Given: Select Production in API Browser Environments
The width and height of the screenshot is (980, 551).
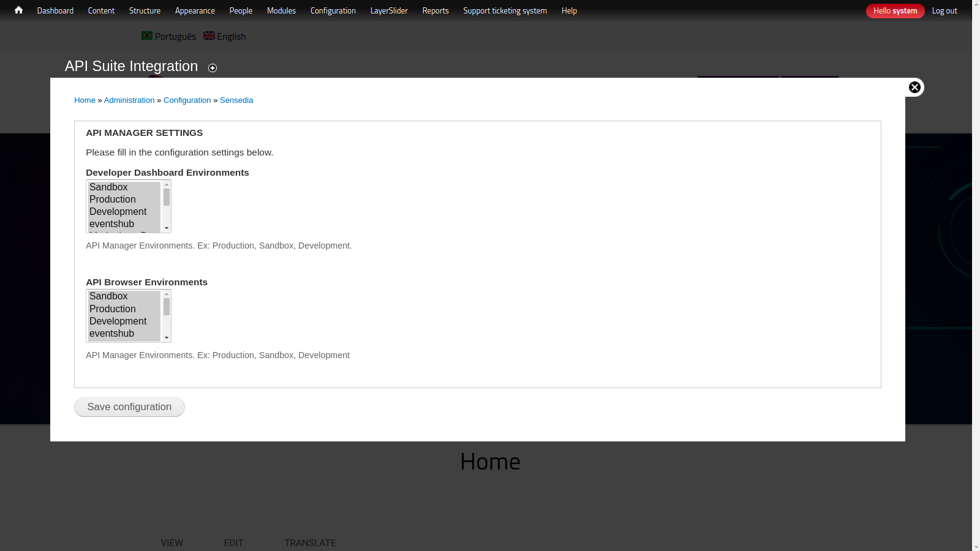Looking at the screenshot, I should click(x=113, y=309).
